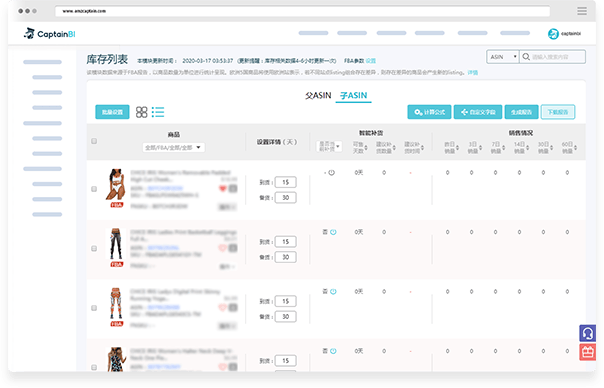Tick the select-all checkbox in table header
This screenshot has height=388, width=604.
click(x=94, y=141)
